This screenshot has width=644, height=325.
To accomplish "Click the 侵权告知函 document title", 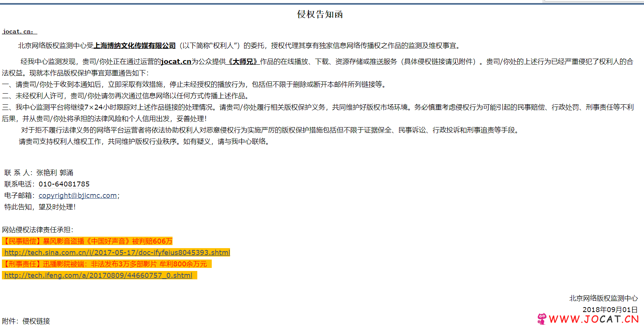I will point(320,14).
